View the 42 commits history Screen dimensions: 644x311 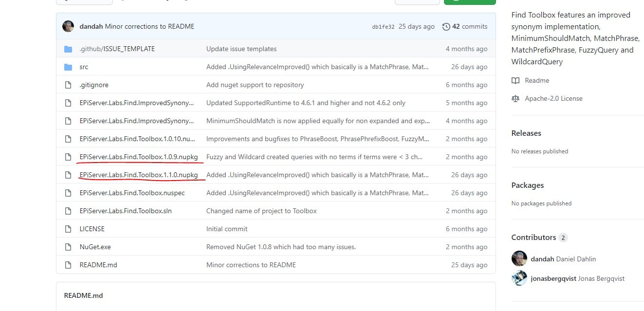pyautogui.click(x=465, y=26)
